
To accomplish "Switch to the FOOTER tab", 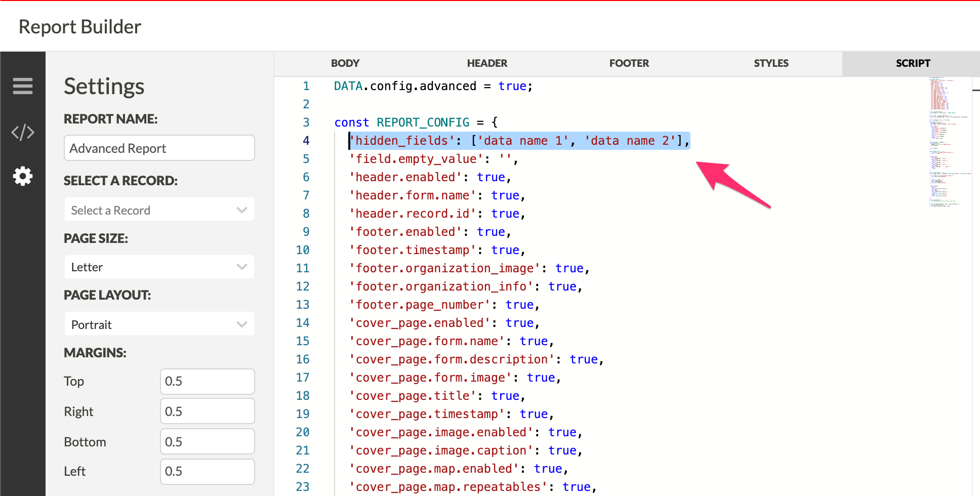I will pyautogui.click(x=629, y=63).
